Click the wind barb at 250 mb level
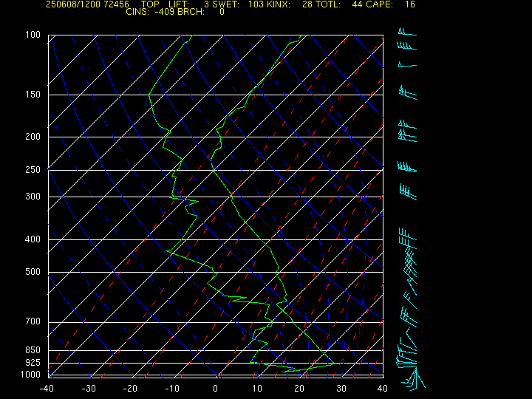Screen dimensions: 532x399 pyautogui.click(x=407, y=167)
